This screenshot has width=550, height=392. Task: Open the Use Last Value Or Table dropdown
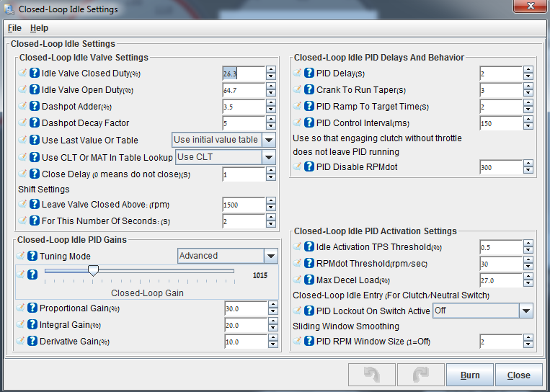[x=269, y=140]
